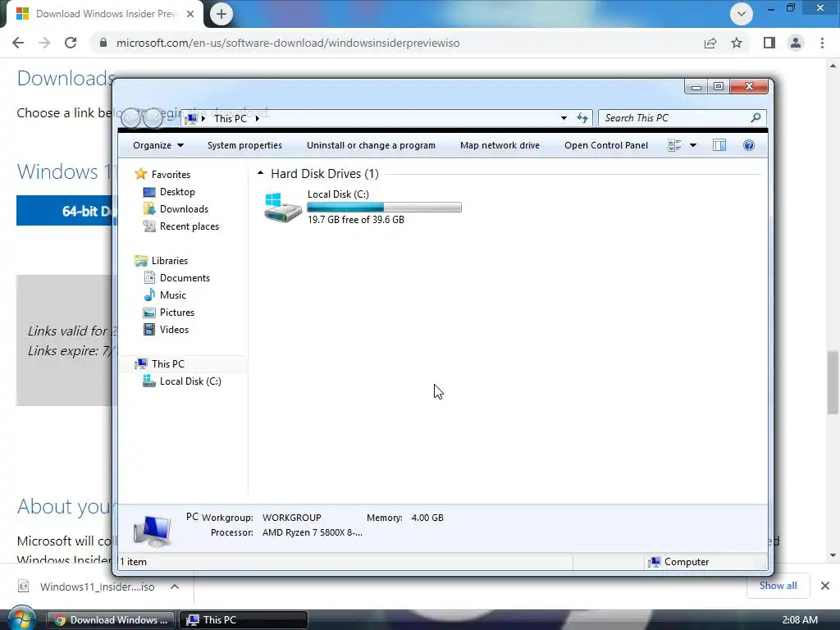
Task: Click the computer icon in details pane
Action: coord(152,531)
